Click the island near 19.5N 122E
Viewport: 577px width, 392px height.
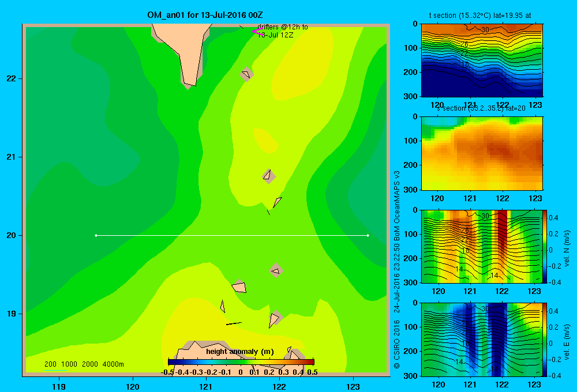pos(276,270)
